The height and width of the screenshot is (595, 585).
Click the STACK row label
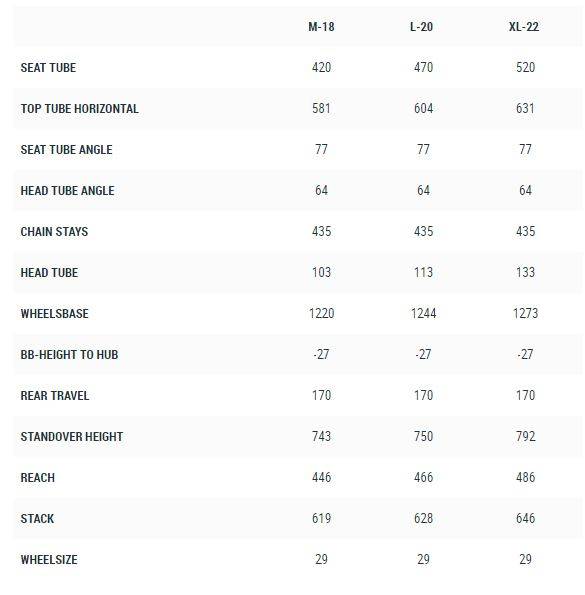tap(37, 518)
